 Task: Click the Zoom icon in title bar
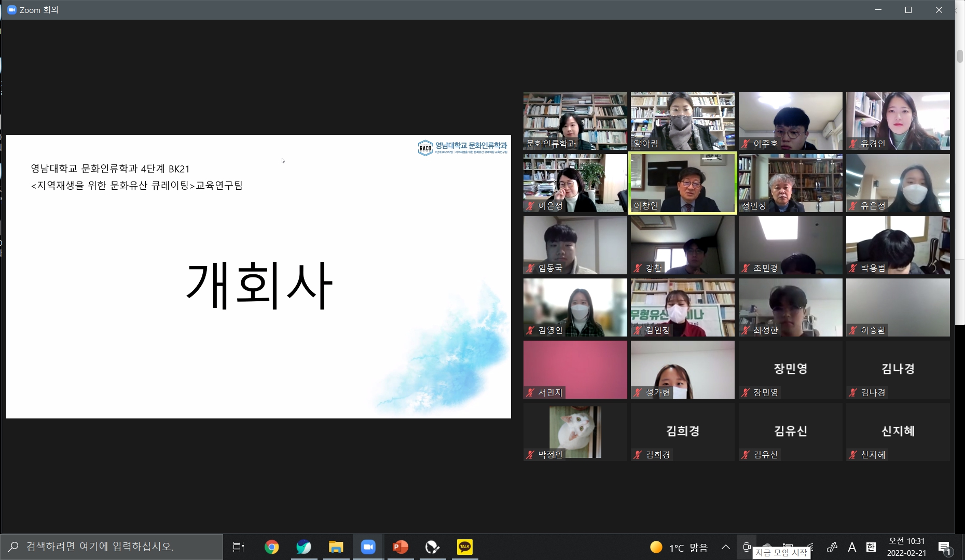coord(11,10)
